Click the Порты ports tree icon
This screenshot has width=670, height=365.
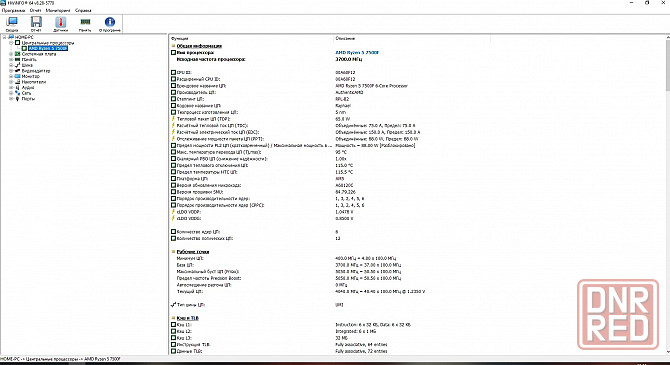(18, 98)
